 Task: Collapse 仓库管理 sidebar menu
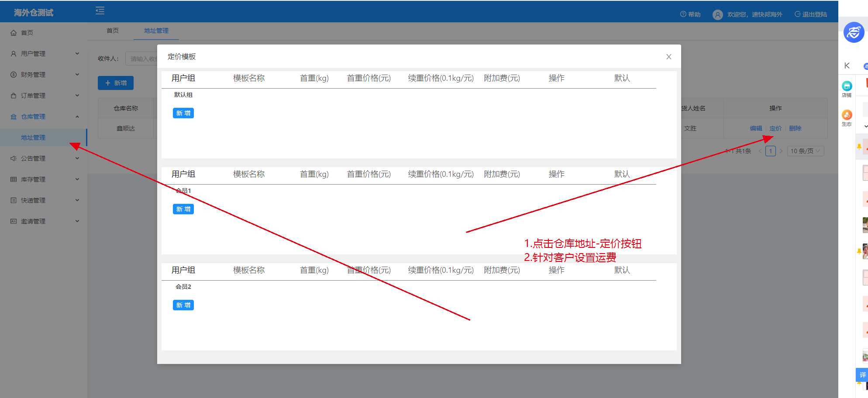click(44, 117)
